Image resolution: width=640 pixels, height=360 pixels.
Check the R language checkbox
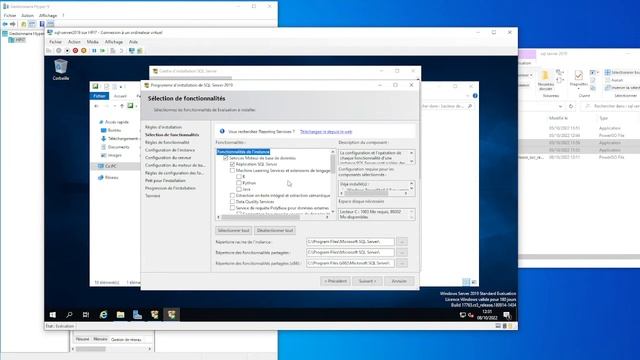[239, 177]
